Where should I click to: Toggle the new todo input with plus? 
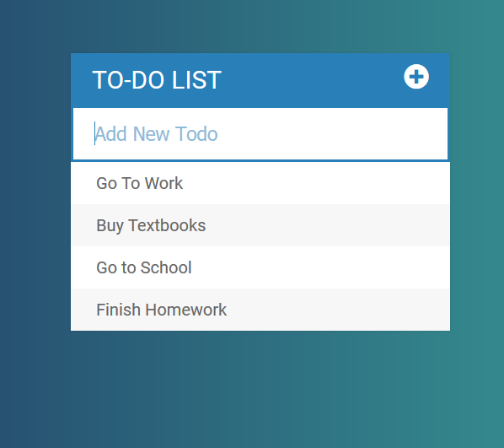click(416, 77)
